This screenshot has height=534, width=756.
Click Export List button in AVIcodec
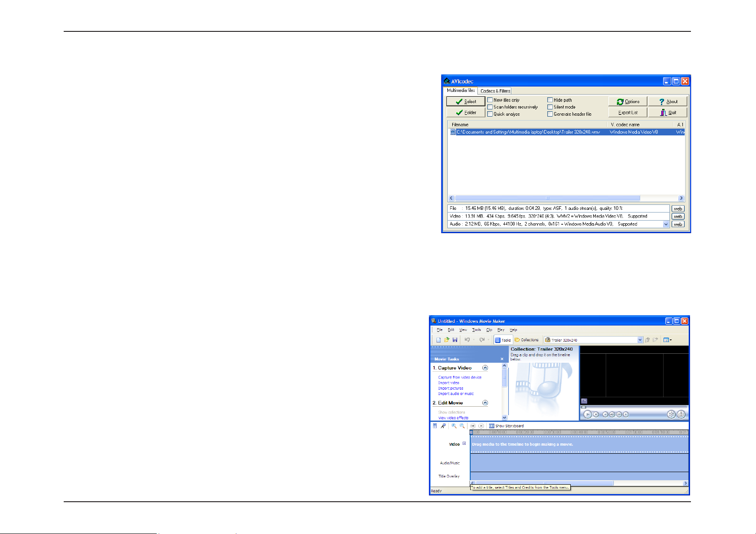pos(628,113)
